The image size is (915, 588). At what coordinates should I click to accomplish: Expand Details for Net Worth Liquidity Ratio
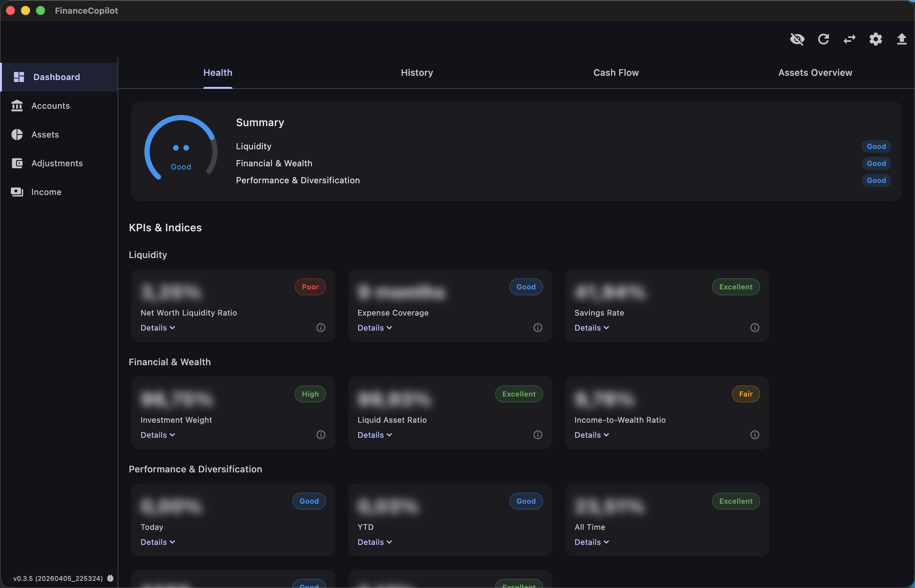tap(158, 328)
